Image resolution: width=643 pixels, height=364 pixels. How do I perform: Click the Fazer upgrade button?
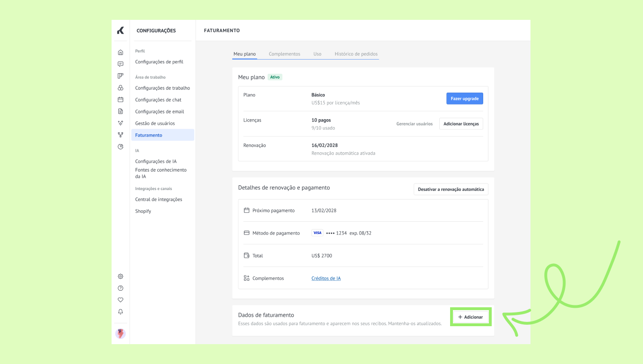[465, 98]
